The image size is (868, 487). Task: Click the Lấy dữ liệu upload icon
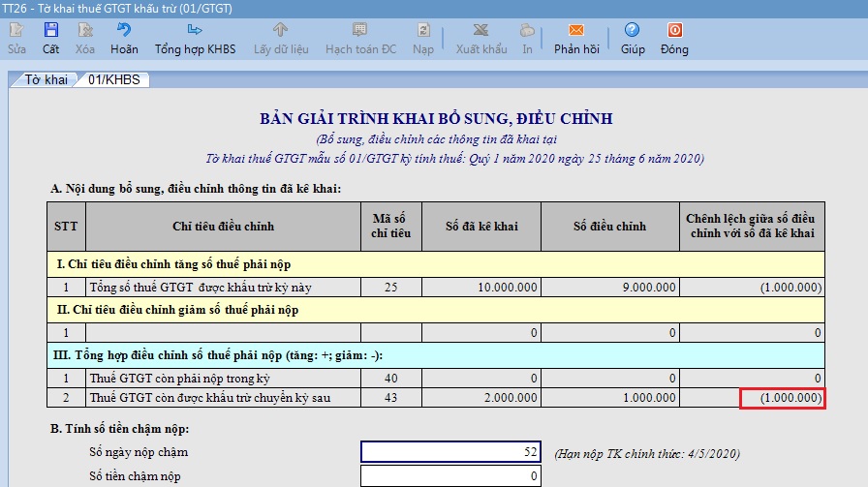coord(281,30)
